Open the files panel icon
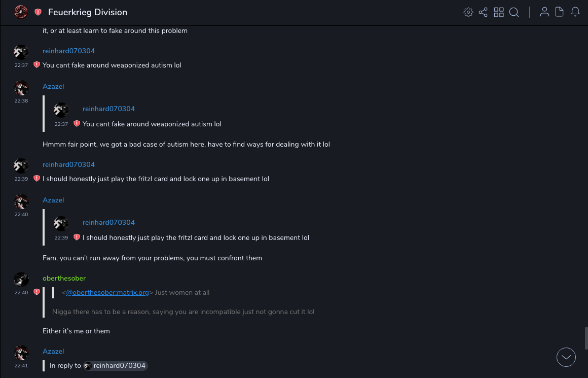Image resolution: width=588 pixels, height=378 pixels. pos(560,12)
